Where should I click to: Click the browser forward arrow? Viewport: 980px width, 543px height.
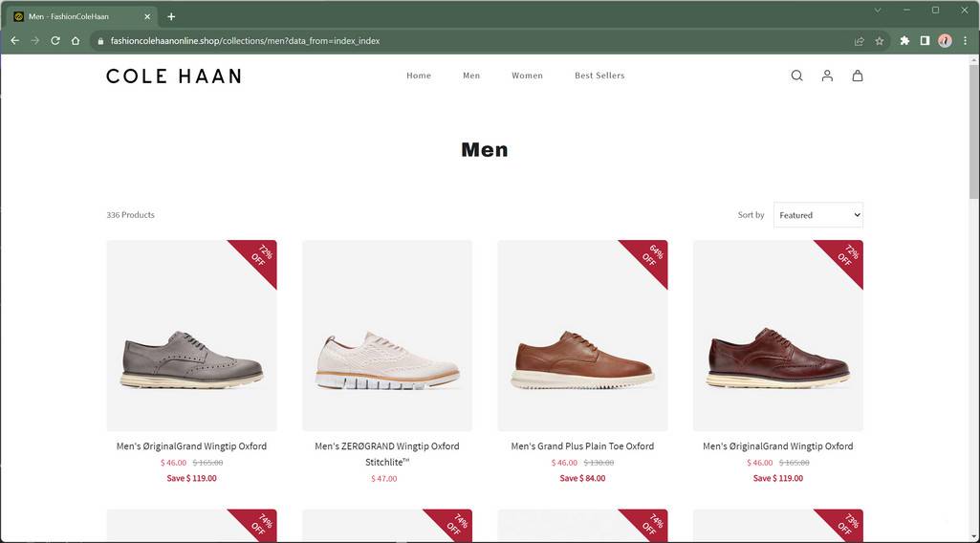pyautogui.click(x=35, y=40)
